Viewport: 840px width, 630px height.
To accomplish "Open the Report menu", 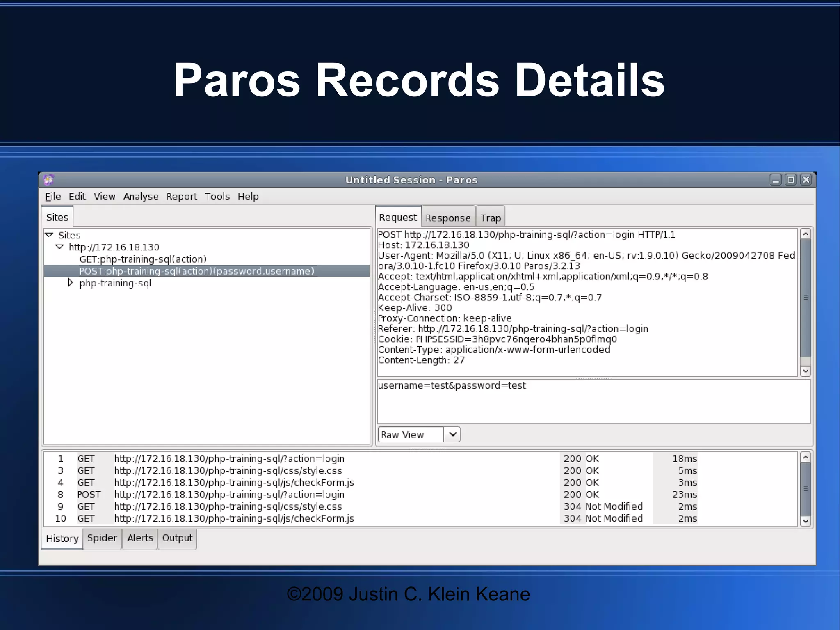I will click(182, 197).
